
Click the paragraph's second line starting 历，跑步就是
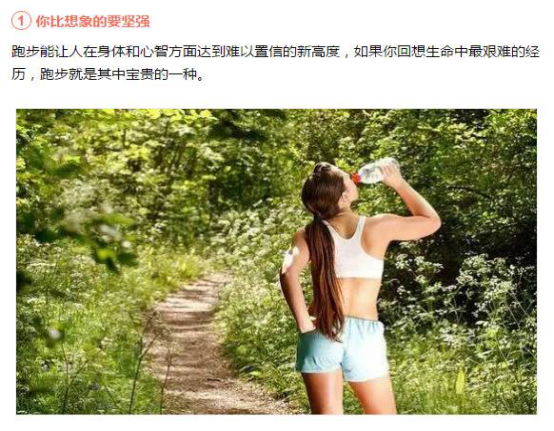coord(108,75)
